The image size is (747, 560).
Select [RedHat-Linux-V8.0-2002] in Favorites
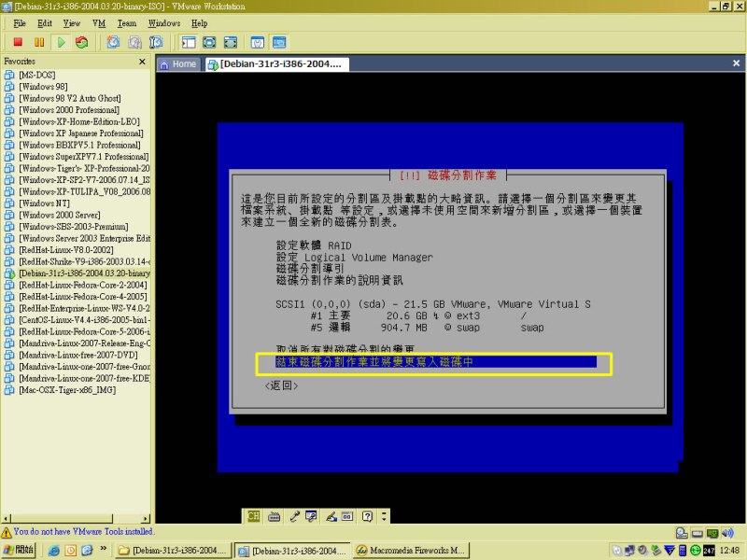pos(66,250)
